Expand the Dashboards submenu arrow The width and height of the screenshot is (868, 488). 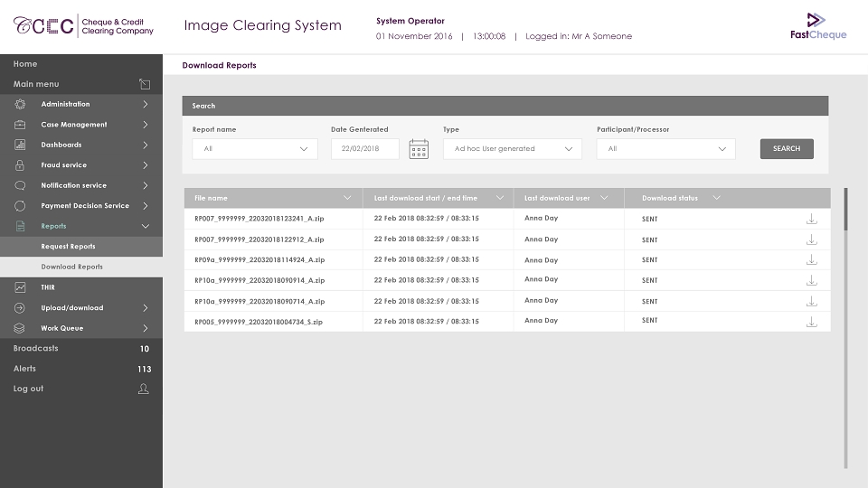click(145, 145)
